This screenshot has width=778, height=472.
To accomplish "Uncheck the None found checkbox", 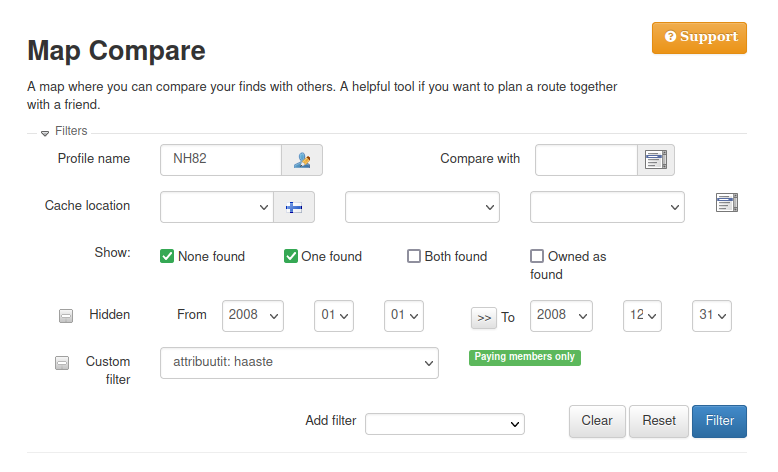I will (x=167, y=256).
